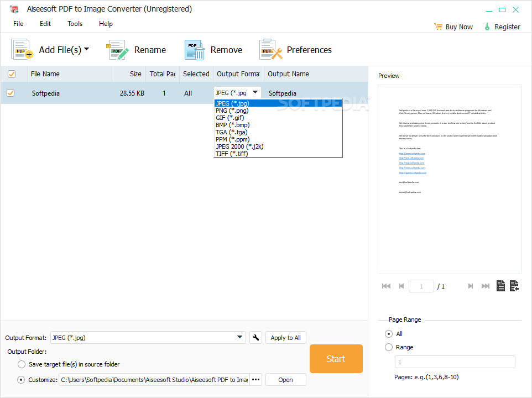Sort by File Name column header

(70, 74)
